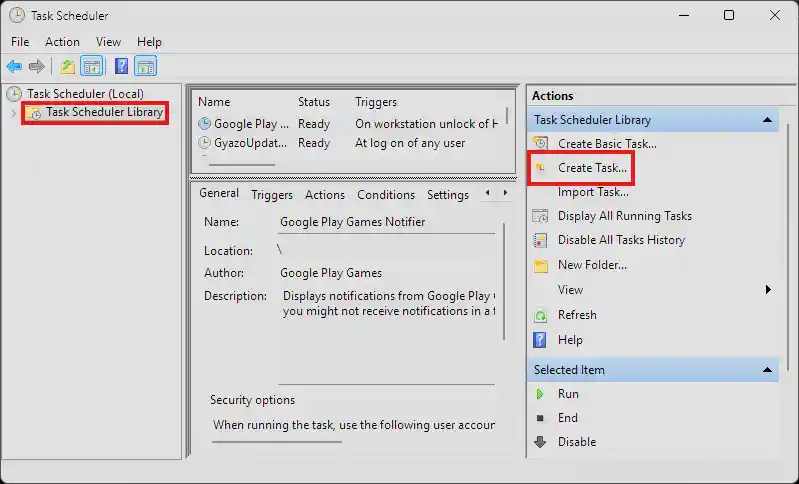Switch to the Actions tab
The image size is (799, 484).
pyautogui.click(x=325, y=195)
